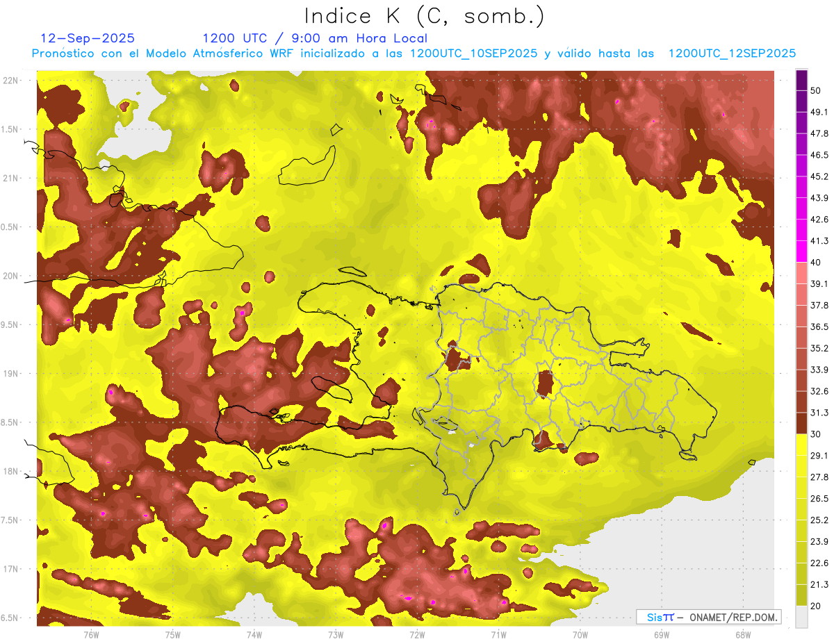
Task: Pick the bright yellow swatch between 29.1 and 30
Action: coord(801,445)
